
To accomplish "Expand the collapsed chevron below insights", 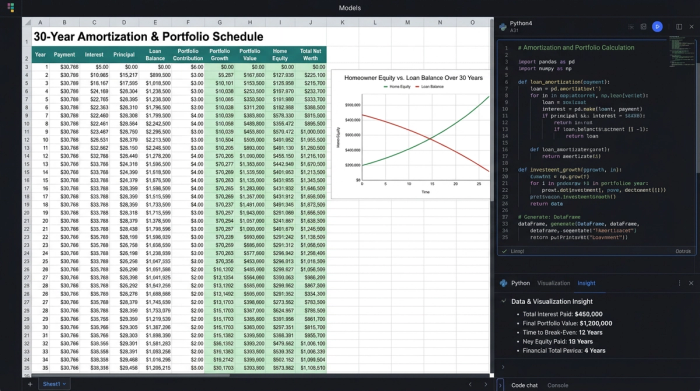I will (503, 367).
